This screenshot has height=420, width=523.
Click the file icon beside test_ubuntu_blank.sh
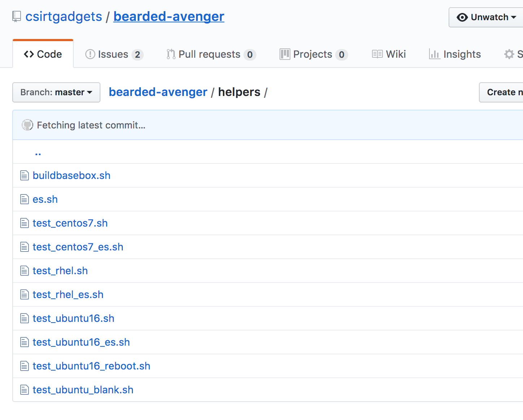(25, 390)
